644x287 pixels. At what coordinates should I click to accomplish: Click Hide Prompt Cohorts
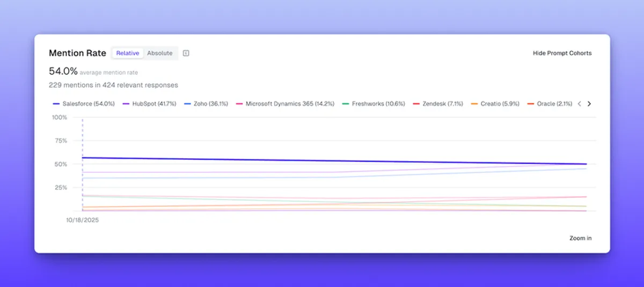pos(562,53)
